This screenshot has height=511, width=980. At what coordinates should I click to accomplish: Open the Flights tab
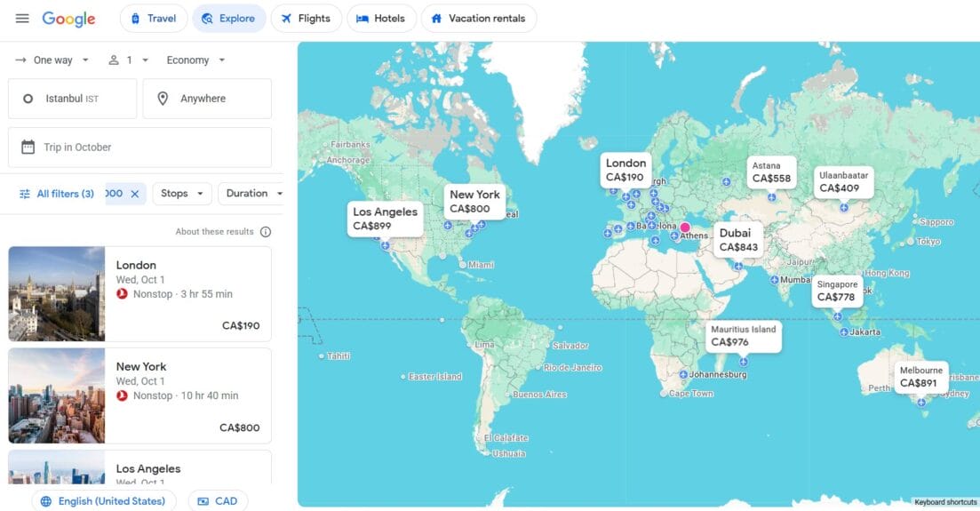[306, 18]
